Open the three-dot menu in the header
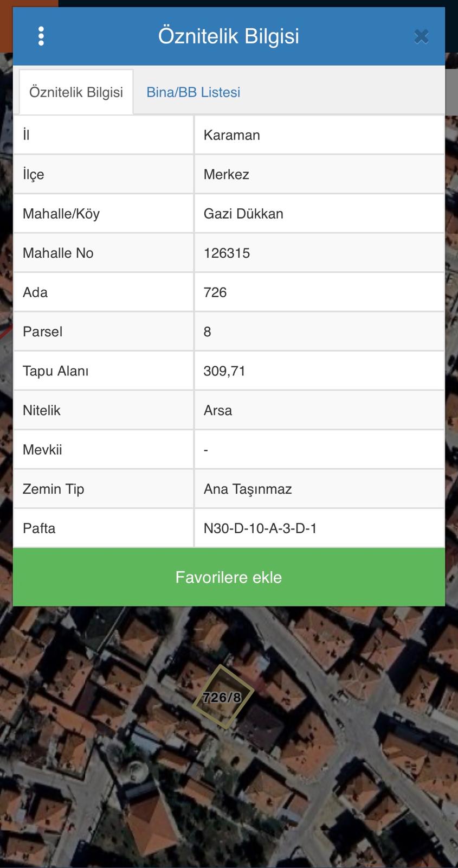This screenshot has width=458, height=868. (41, 36)
